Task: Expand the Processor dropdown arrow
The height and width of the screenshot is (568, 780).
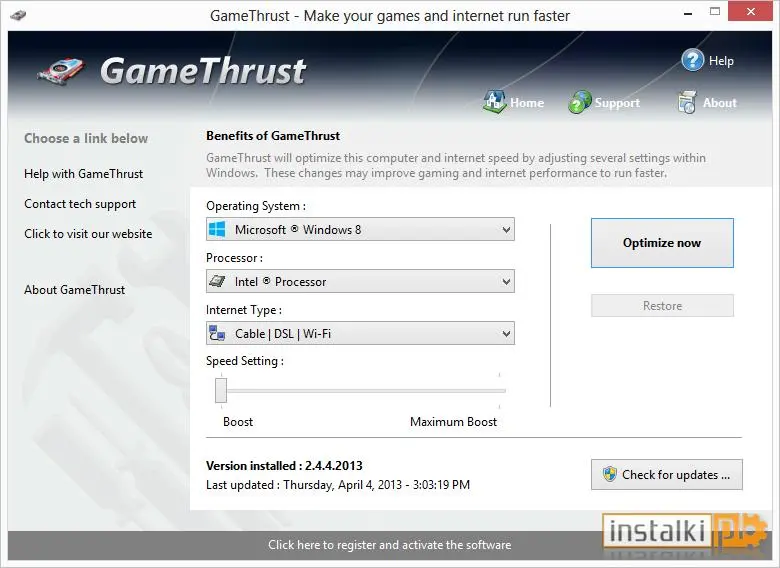Action: (x=506, y=282)
